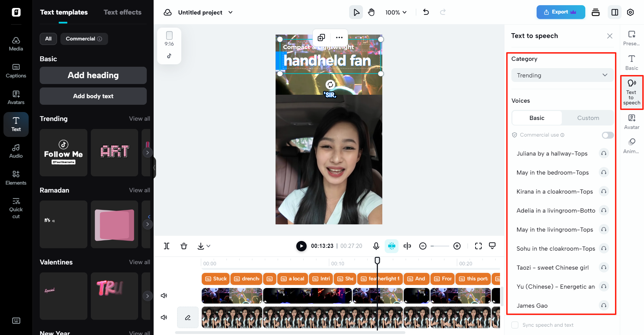
Task: Click the Add heading button
Action: click(x=93, y=75)
